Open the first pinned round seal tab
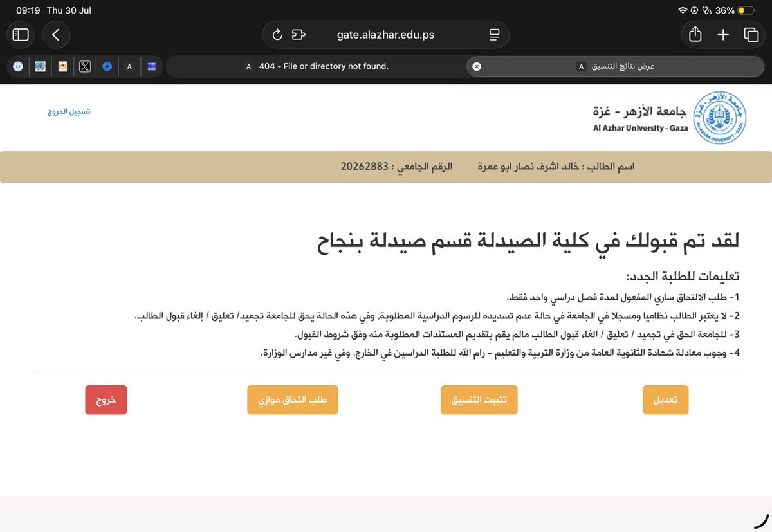Image resolution: width=772 pixels, height=532 pixels. click(18, 66)
